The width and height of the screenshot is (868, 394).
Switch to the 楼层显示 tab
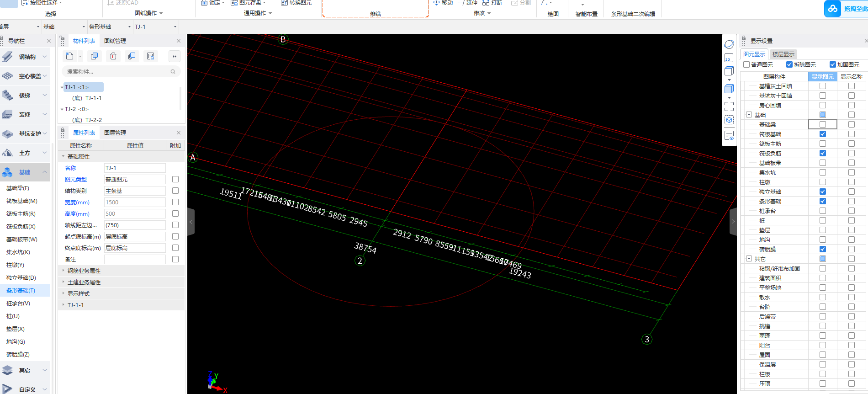[783, 54]
